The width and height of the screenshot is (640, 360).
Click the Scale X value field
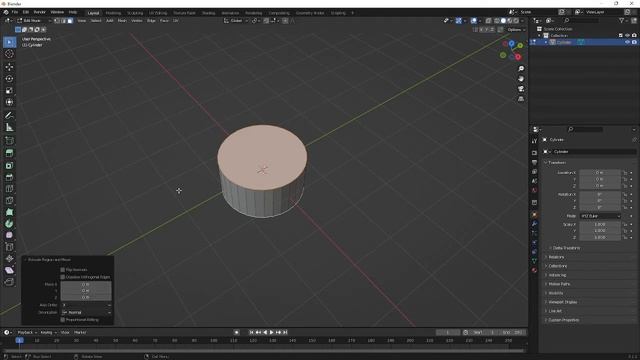(600, 224)
